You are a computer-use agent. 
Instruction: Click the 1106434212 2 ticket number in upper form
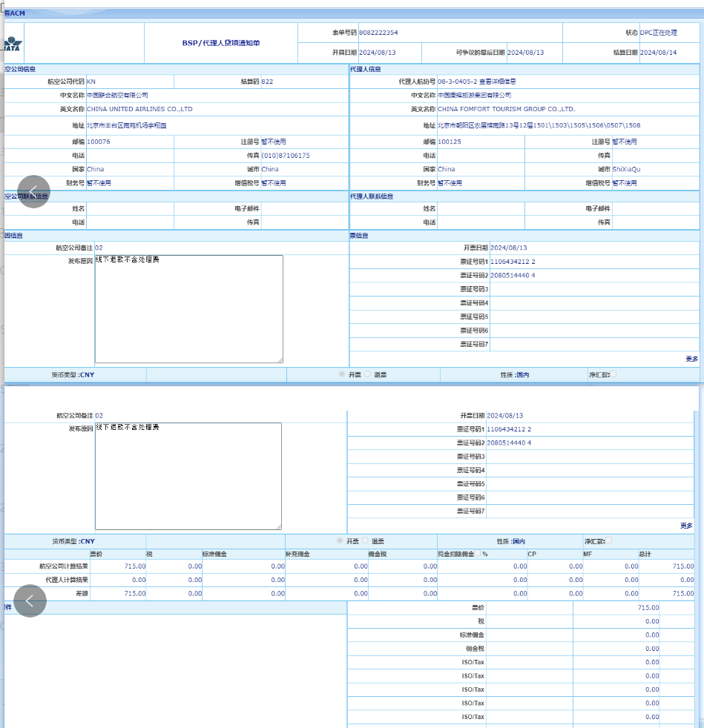513,262
